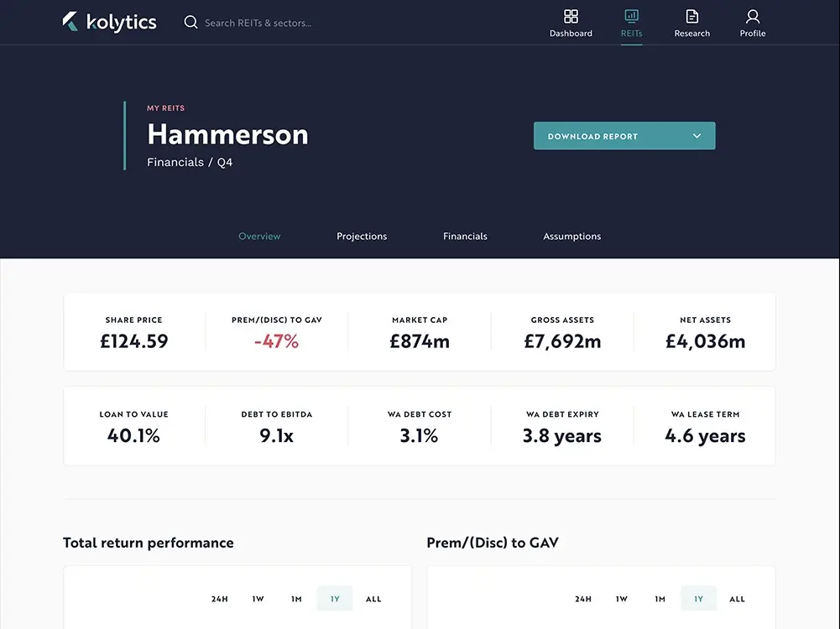Select 1W range for Total return performance
The height and width of the screenshot is (629, 840).
[x=258, y=599]
